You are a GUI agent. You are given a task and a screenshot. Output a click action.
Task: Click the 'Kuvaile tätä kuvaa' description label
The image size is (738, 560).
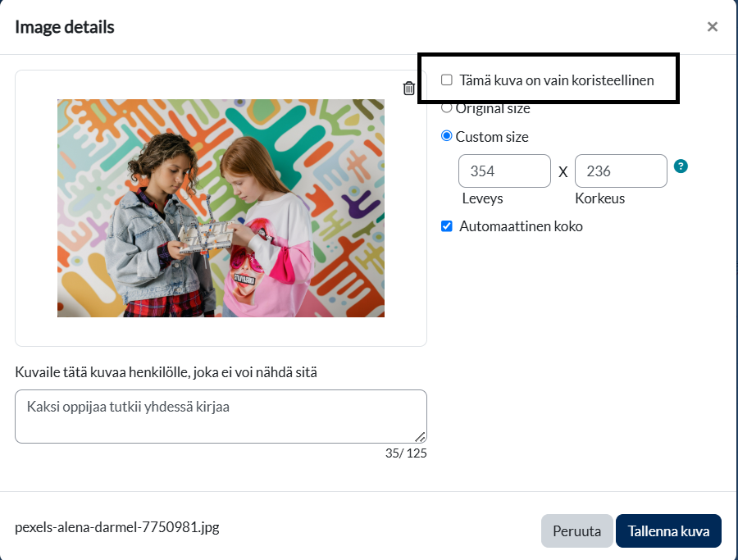pyautogui.click(x=166, y=372)
